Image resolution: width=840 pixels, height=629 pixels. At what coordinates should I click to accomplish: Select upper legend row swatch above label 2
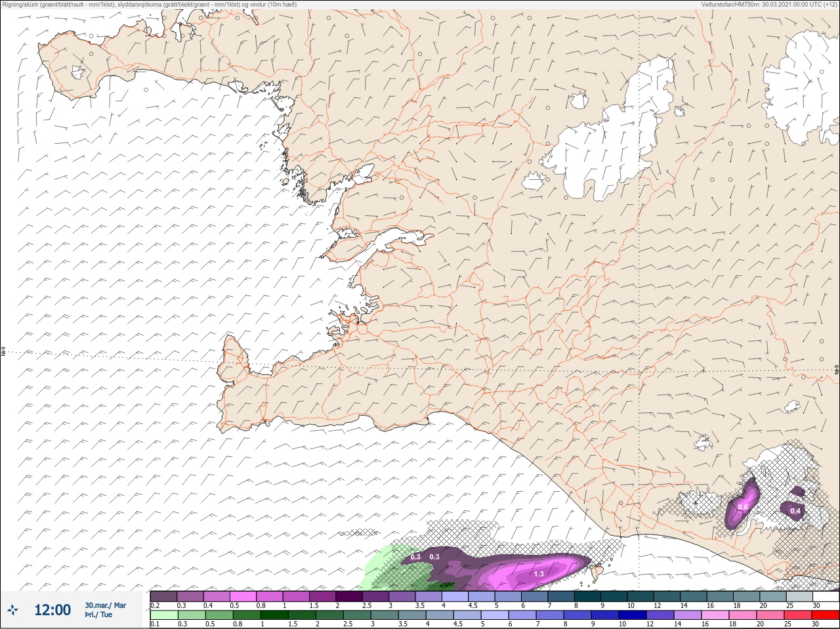click(349, 596)
